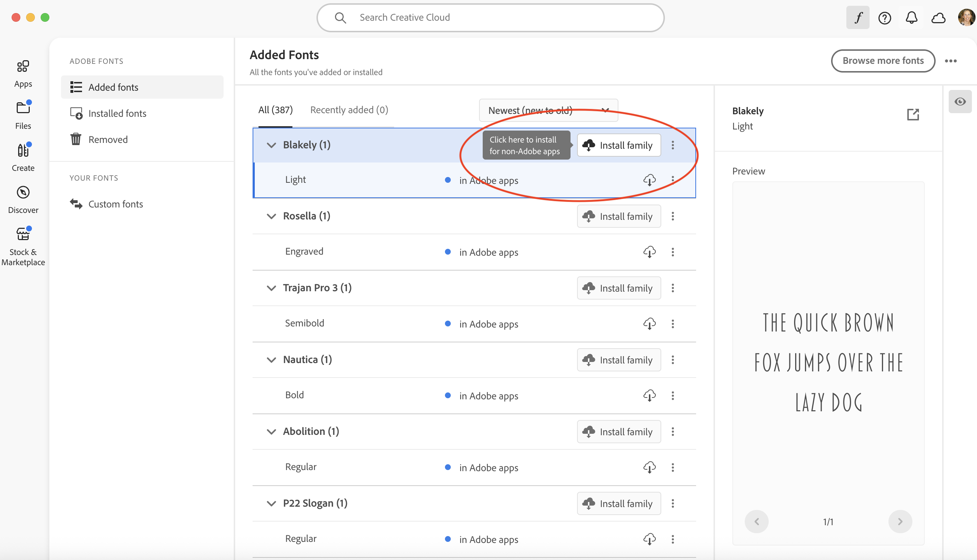Install Blakely Light using cloud download icon
The height and width of the screenshot is (560, 977).
pyautogui.click(x=650, y=180)
